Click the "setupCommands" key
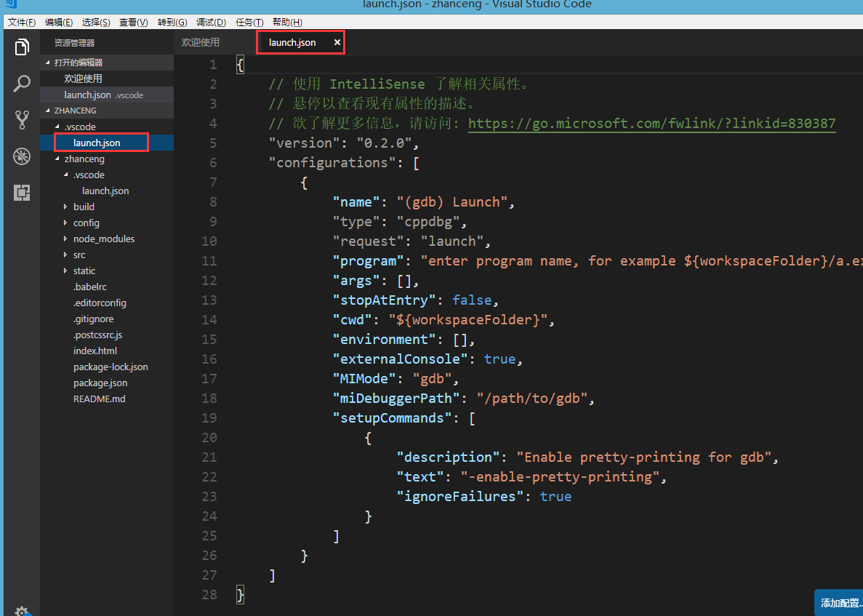The width and height of the screenshot is (863, 616). tap(392, 418)
